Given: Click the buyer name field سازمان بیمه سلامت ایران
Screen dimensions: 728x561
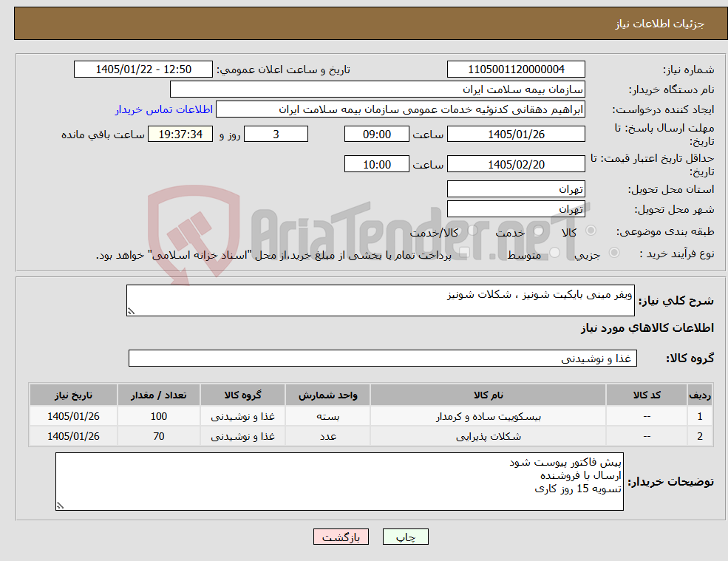Looking at the screenshot, I should pos(378,89).
